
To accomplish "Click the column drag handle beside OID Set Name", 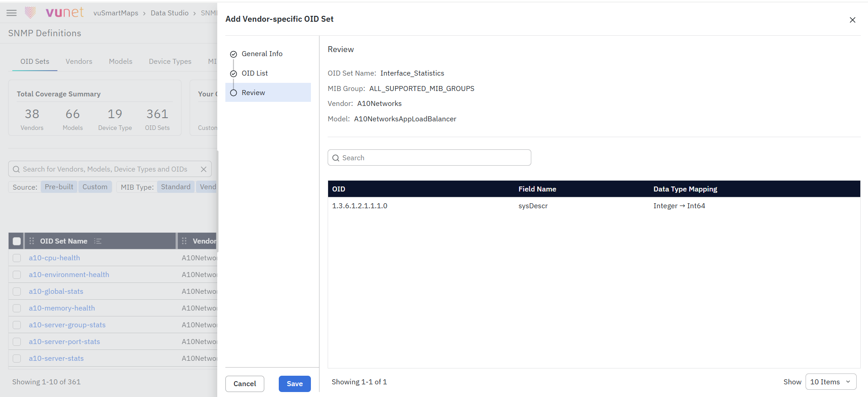I will click(x=32, y=241).
